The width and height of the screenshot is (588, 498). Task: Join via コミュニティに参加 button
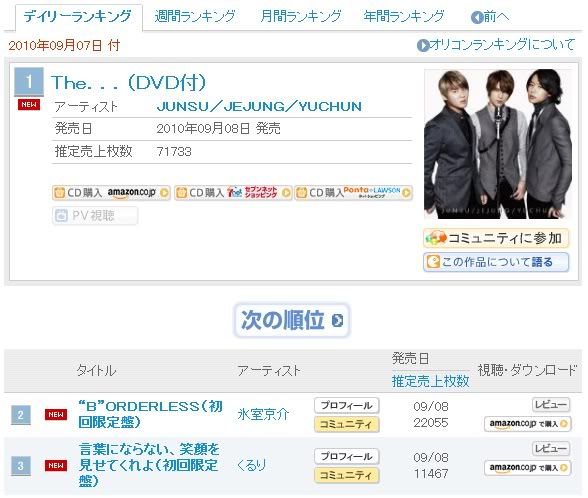click(496, 238)
